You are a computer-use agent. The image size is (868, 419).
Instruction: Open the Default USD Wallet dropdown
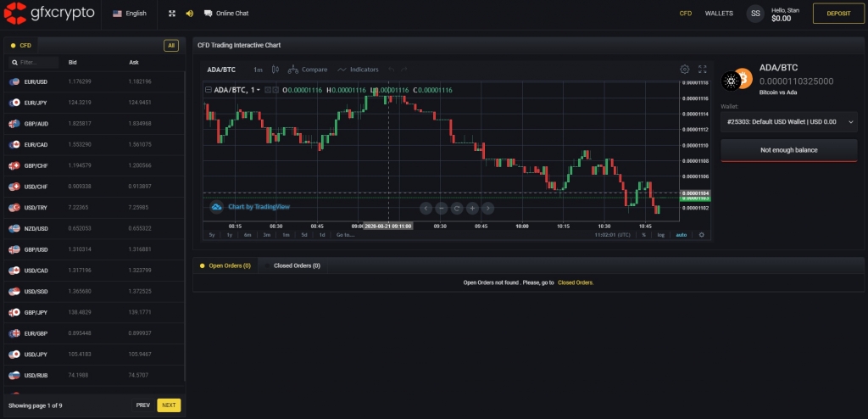pyautogui.click(x=789, y=121)
